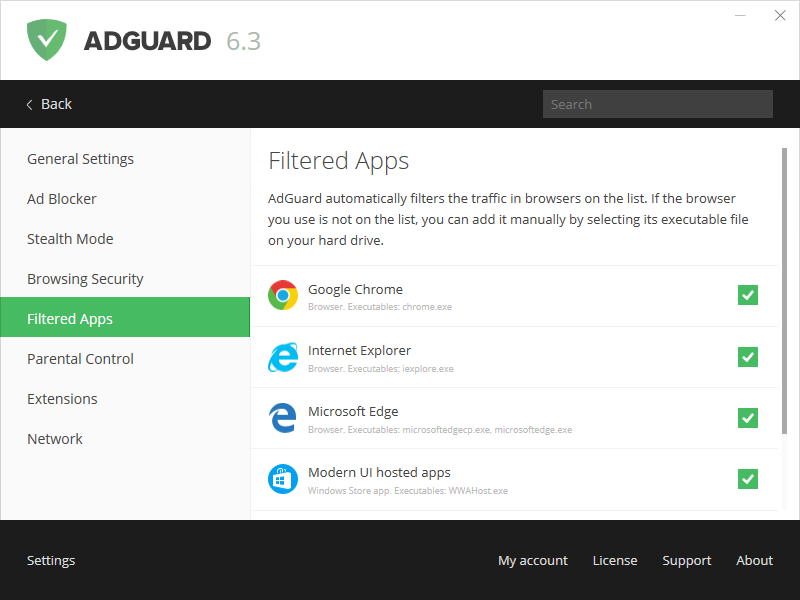The image size is (800, 600).
Task: Click the filtered apps list scrollbar
Action: point(785,290)
